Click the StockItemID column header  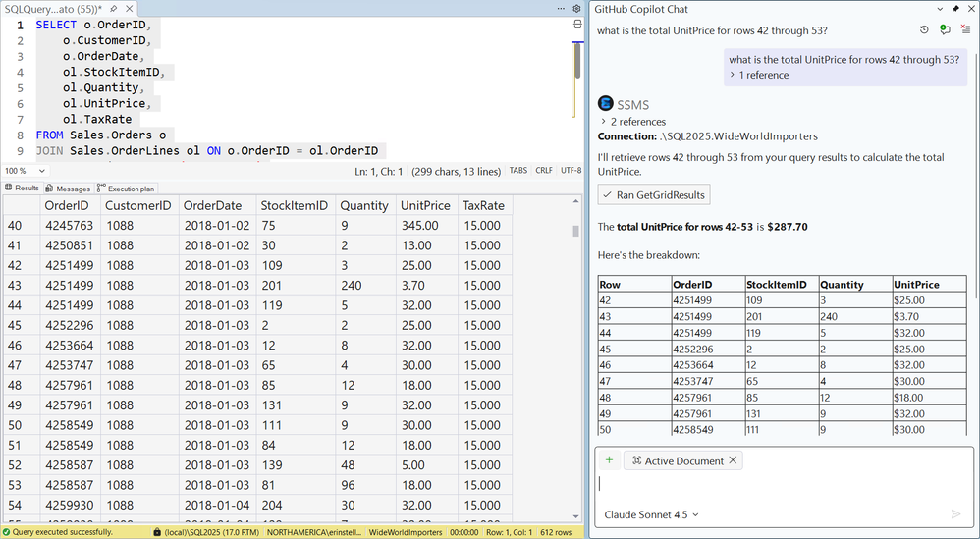tap(296, 205)
